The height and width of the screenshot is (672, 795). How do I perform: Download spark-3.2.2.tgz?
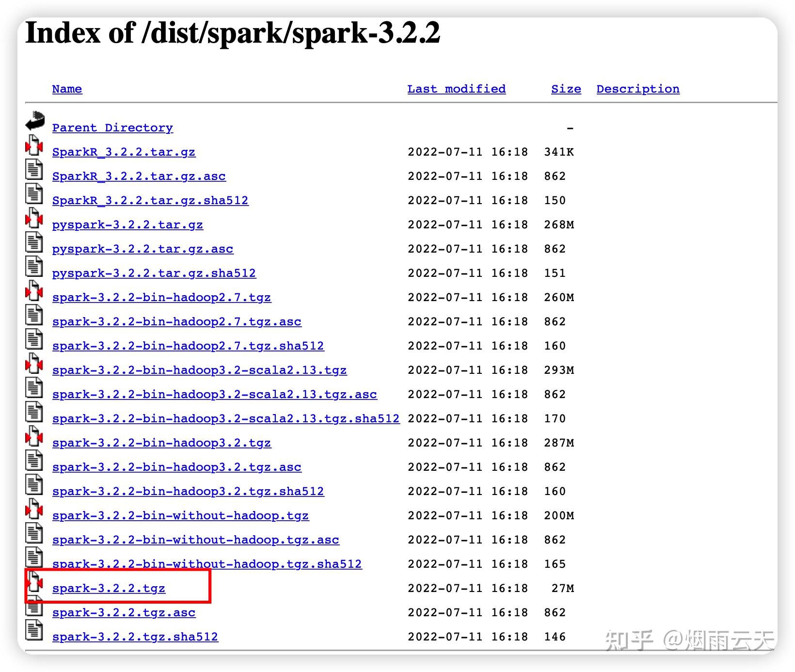[x=109, y=588]
